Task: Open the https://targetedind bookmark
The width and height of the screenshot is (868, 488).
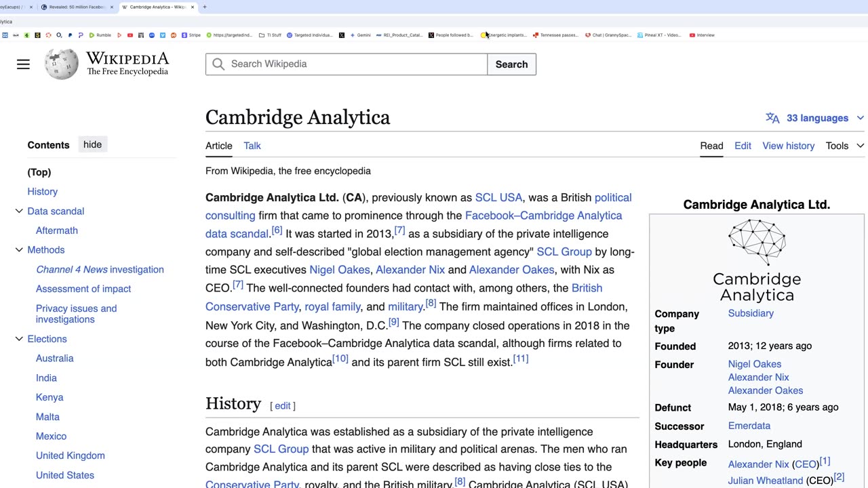Action: click(229, 35)
